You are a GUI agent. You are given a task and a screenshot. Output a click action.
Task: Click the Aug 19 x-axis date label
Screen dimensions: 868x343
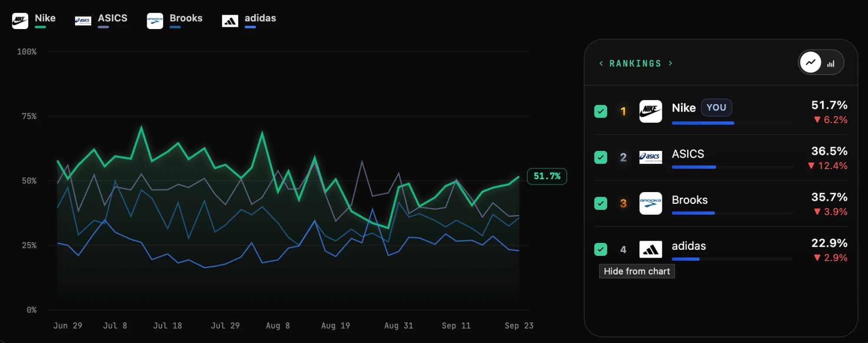(335, 326)
